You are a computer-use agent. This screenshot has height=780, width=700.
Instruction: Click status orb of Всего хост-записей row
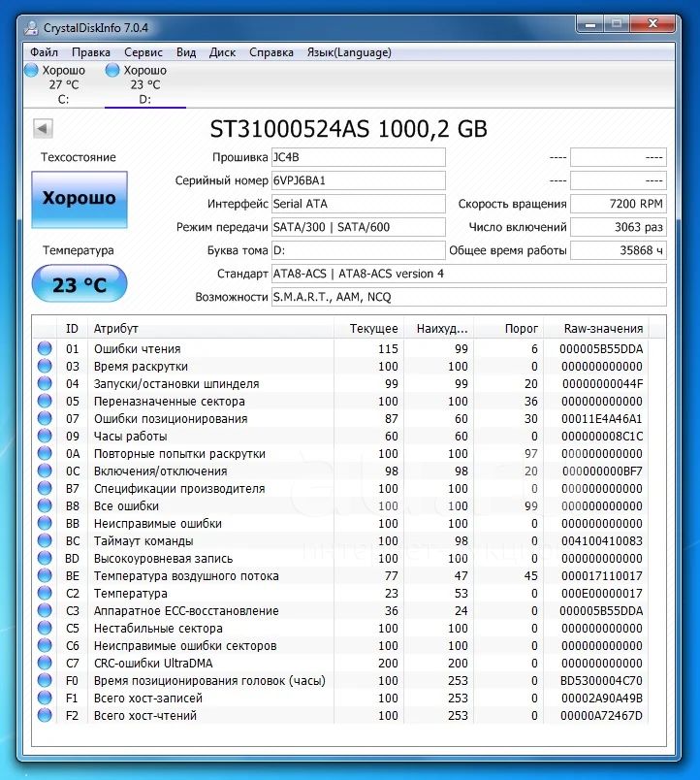coord(45,698)
